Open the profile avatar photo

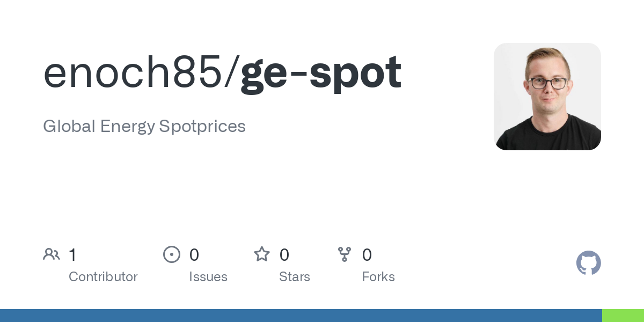547,97
